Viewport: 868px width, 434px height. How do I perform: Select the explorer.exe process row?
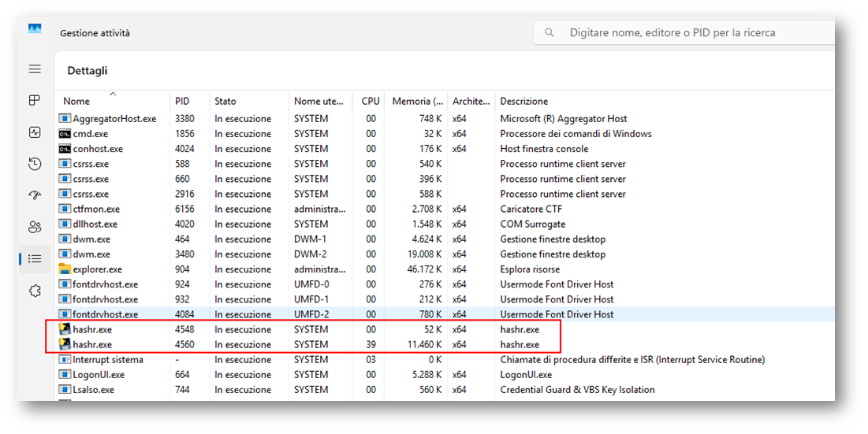pyautogui.click(x=97, y=269)
